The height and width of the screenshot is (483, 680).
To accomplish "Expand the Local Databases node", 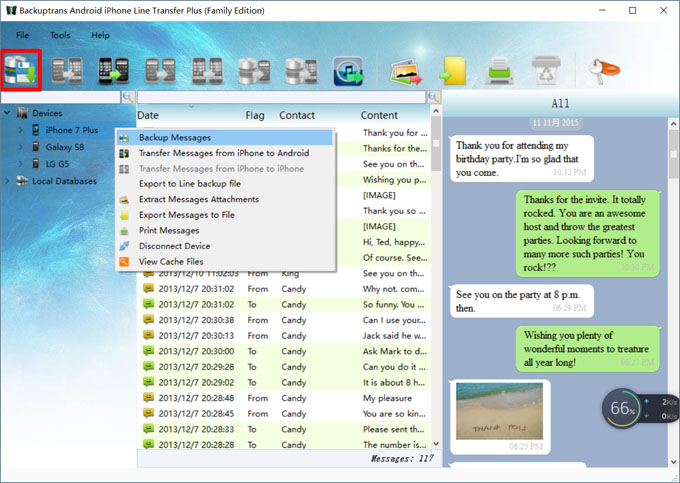I will tap(7, 181).
